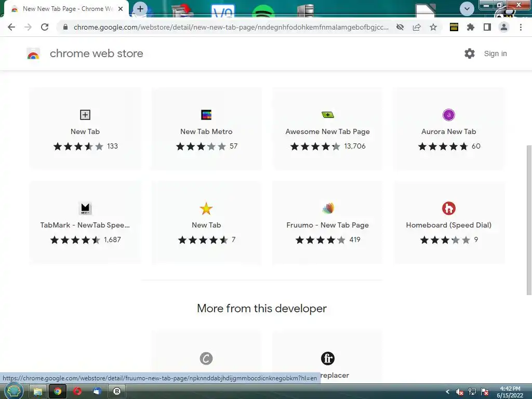Open the Windows Start button

pyautogui.click(x=14, y=391)
